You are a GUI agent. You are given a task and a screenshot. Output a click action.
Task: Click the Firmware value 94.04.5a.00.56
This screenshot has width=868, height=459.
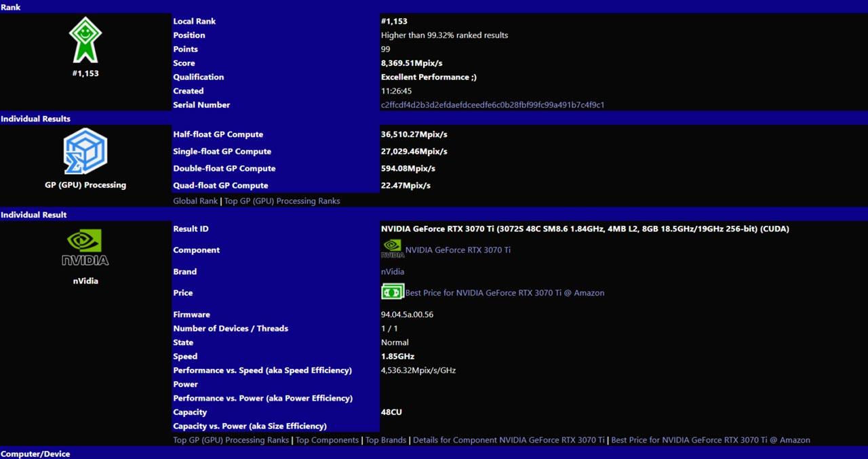[407, 315]
